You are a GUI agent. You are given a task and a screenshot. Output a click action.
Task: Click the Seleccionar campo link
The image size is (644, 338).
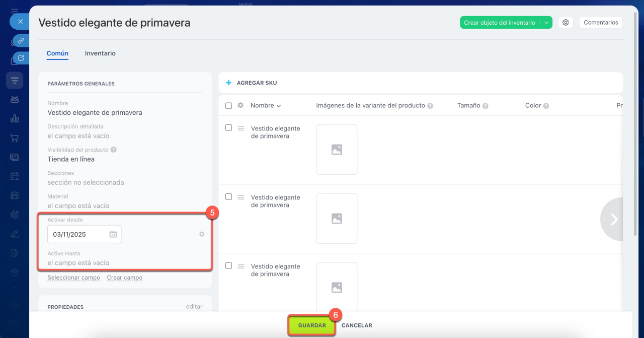pyautogui.click(x=73, y=278)
